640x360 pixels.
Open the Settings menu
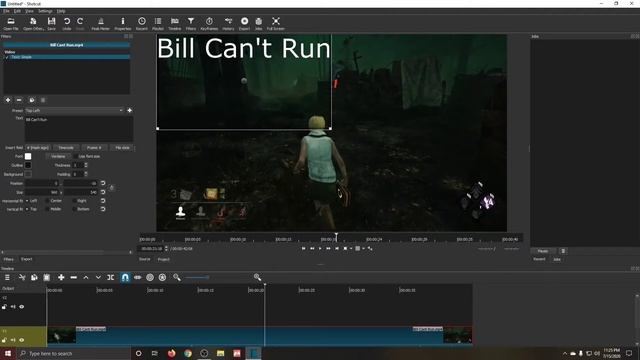click(45, 11)
